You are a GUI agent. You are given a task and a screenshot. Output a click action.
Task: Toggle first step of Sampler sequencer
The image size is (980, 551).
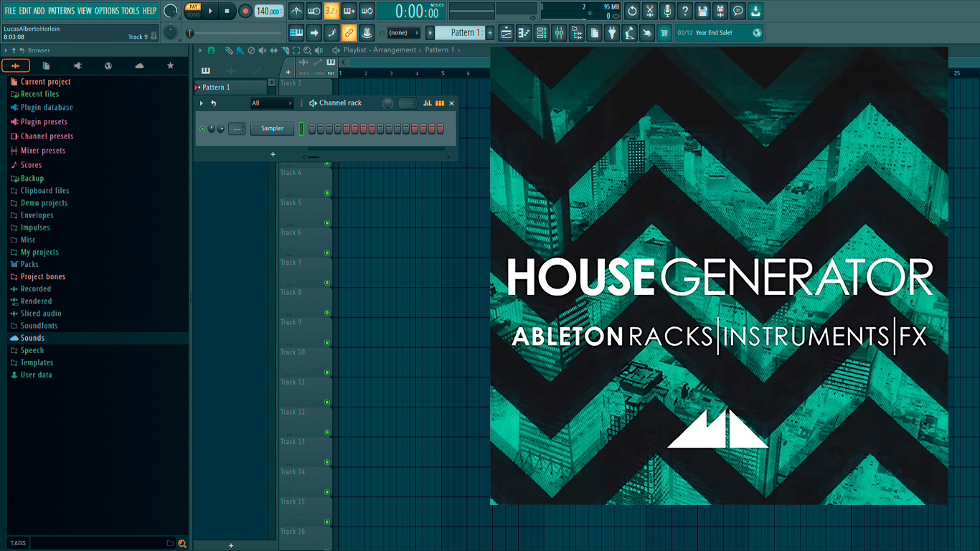(x=312, y=128)
